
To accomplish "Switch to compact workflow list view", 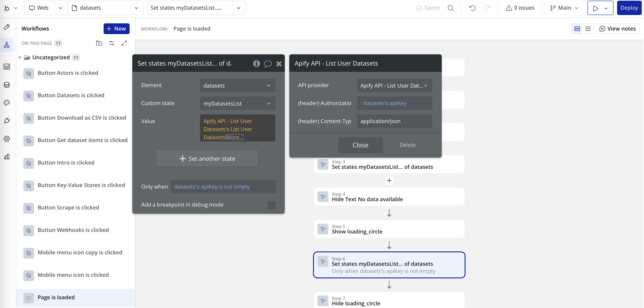I will point(587,29).
